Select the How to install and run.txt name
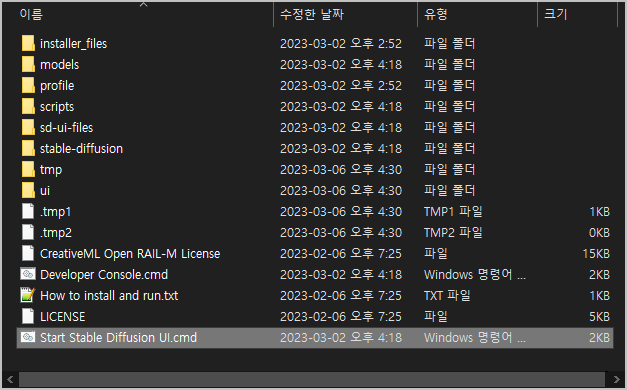Viewport: 627px width, 390px height. click(x=109, y=295)
